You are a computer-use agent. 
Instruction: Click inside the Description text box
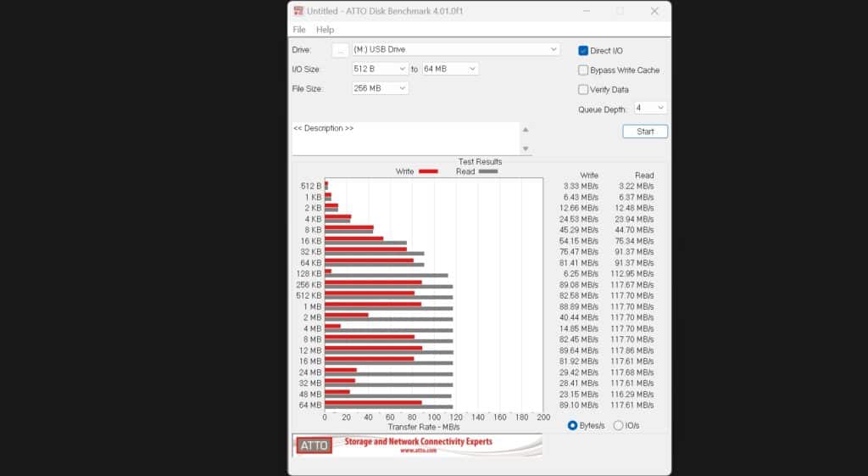[405, 138]
